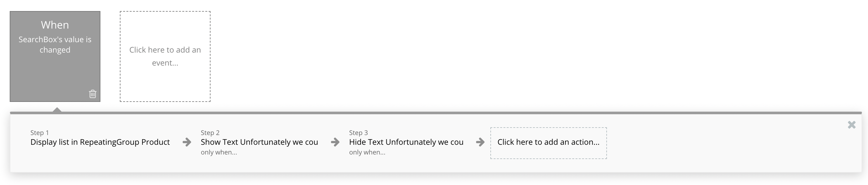Select the 'When' event title
Viewport: 868px width, 185px height.
(x=55, y=25)
